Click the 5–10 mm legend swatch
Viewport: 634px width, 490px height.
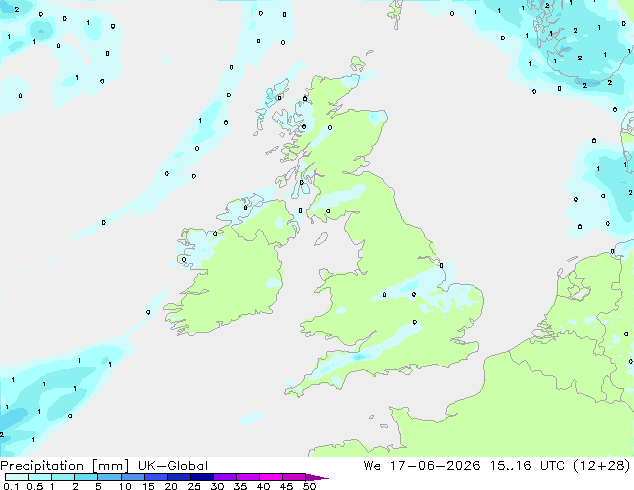109,477
